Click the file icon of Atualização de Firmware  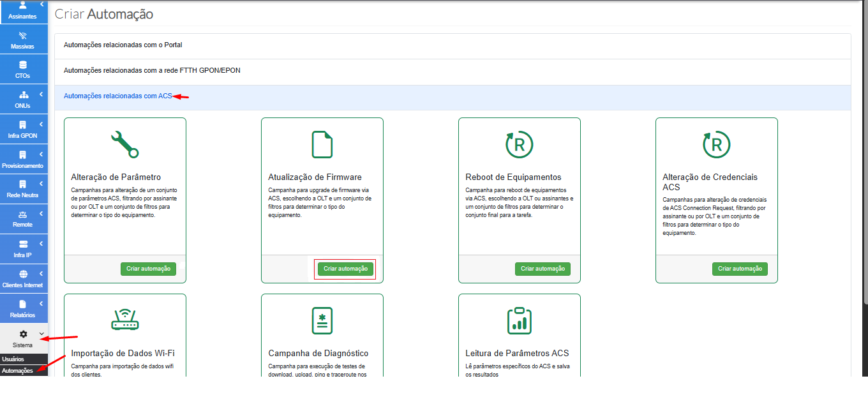(x=322, y=144)
